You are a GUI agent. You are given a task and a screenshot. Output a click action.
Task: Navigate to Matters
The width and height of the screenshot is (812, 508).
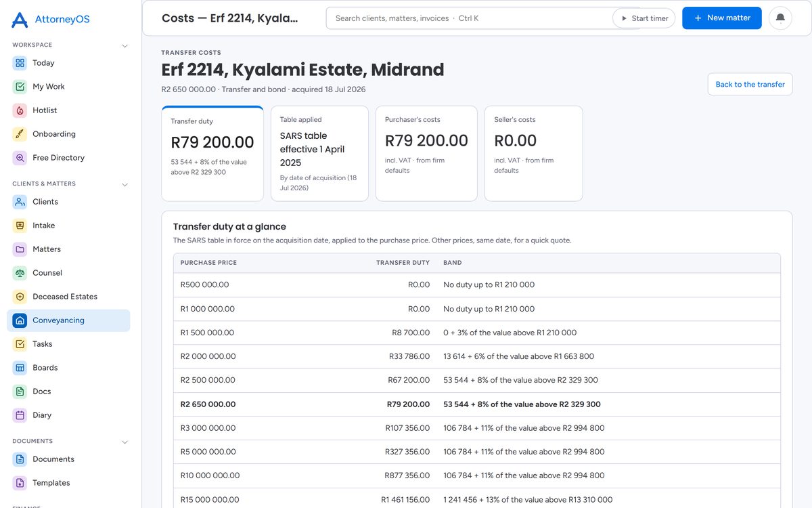(x=68, y=249)
